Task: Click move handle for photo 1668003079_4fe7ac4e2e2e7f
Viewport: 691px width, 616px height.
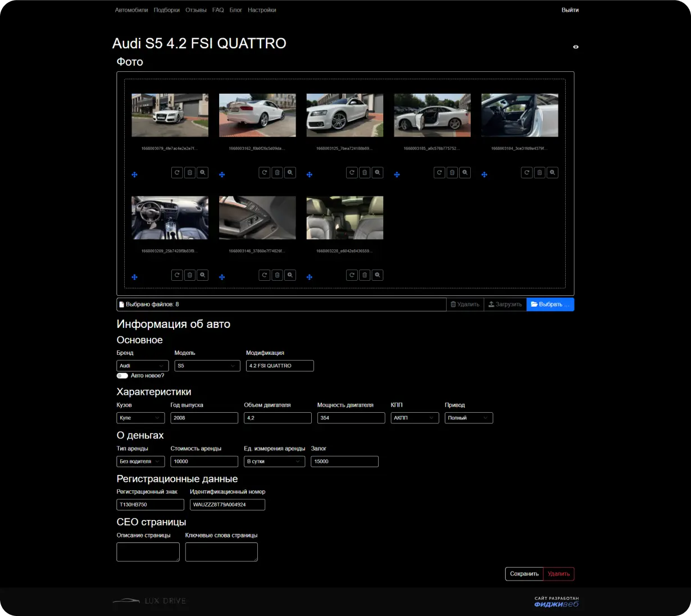Action: point(135,175)
